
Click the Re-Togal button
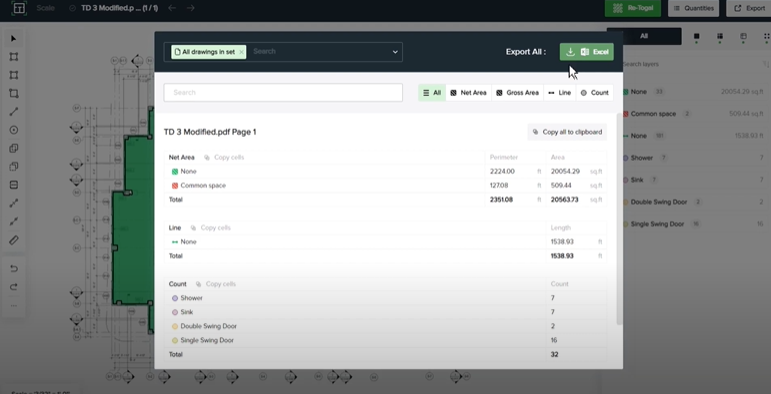point(633,8)
